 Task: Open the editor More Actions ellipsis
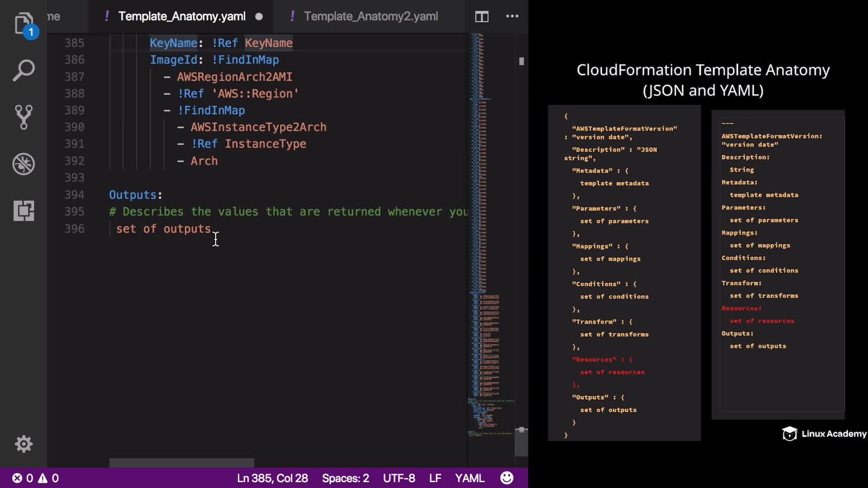[512, 16]
